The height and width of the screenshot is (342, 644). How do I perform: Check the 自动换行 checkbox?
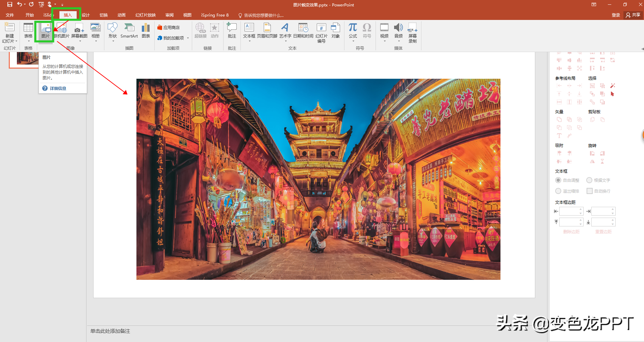pos(590,191)
